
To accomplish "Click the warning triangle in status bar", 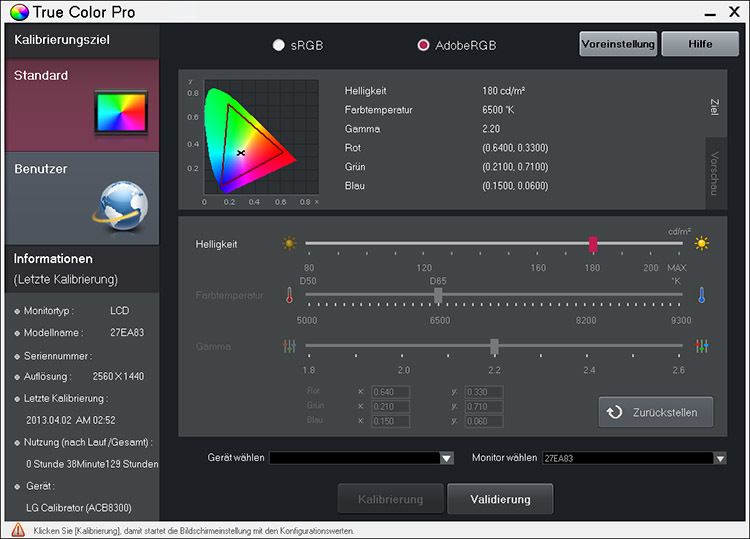I will click(18, 530).
